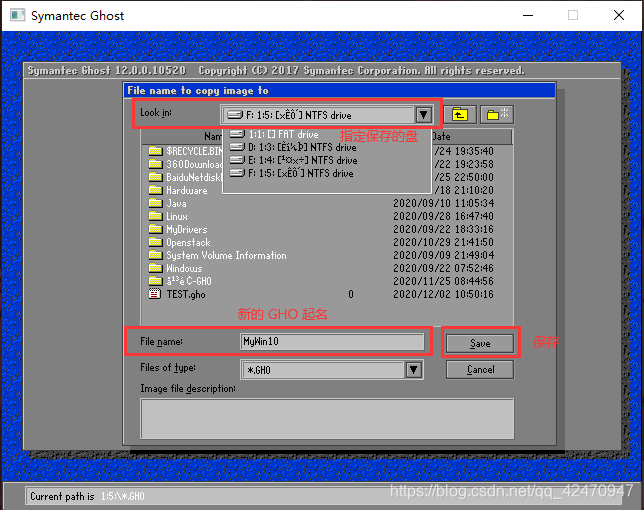Viewport: 644px width, 510px height.
Task: Click the System Volume Information folder icon
Action: tap(155, 255)
